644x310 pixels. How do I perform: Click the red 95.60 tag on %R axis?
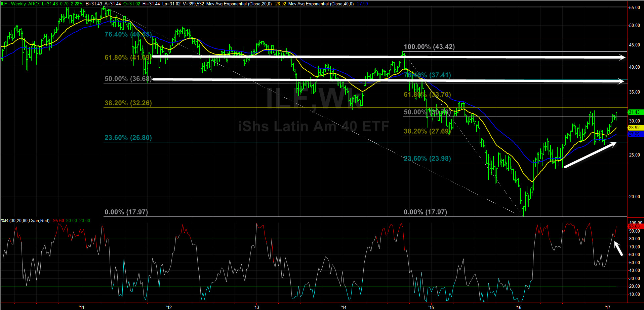point(636,227)
